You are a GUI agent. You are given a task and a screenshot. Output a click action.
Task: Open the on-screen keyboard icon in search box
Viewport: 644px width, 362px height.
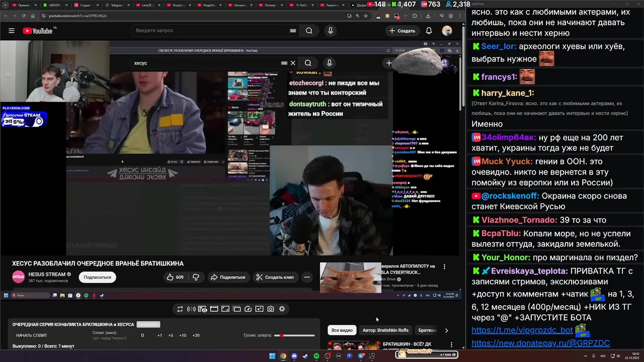(293, 31)
